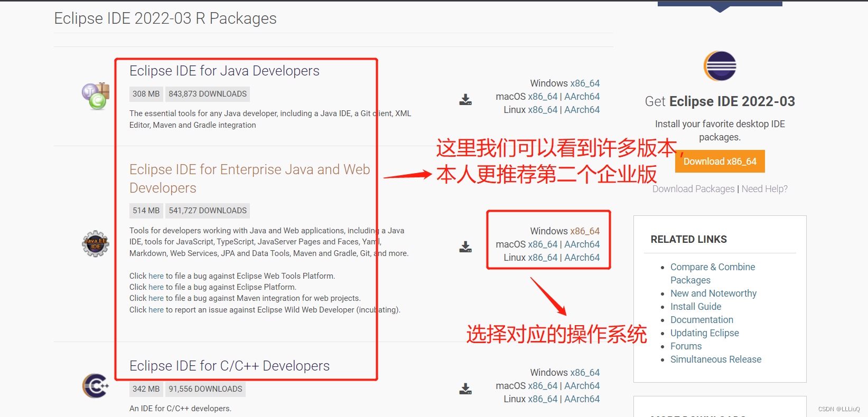This screenshot has width=868, height=417.
Task: Click the C/C++ Developers package icon
Action: [96, 386]
